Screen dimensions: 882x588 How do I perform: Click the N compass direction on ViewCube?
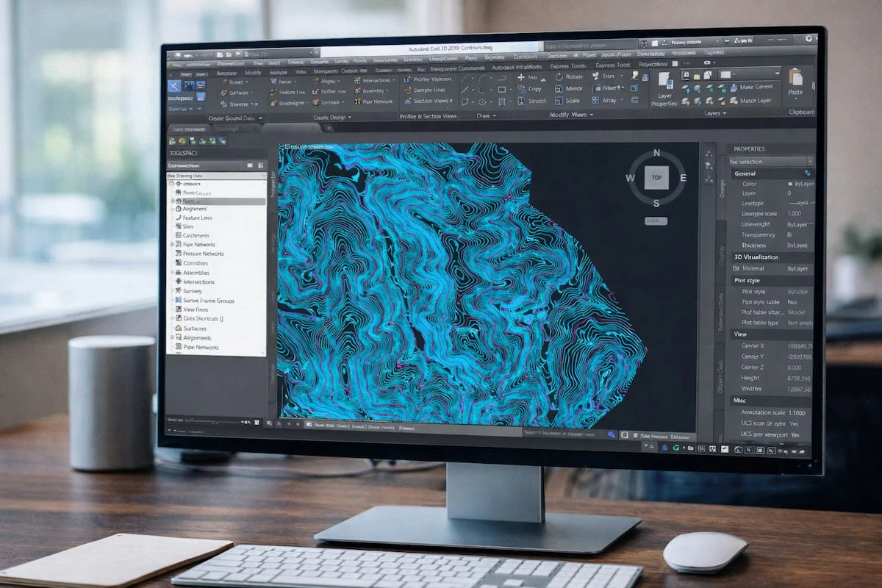(x=656, y=153)
